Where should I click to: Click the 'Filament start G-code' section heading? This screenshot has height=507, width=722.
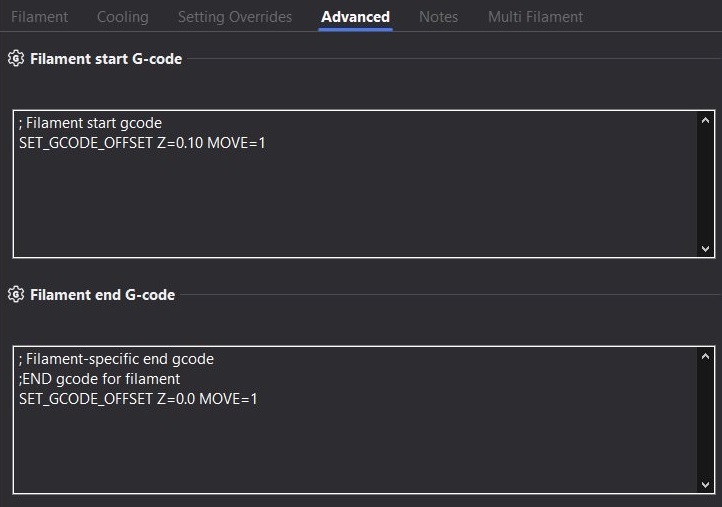(106, 59)
